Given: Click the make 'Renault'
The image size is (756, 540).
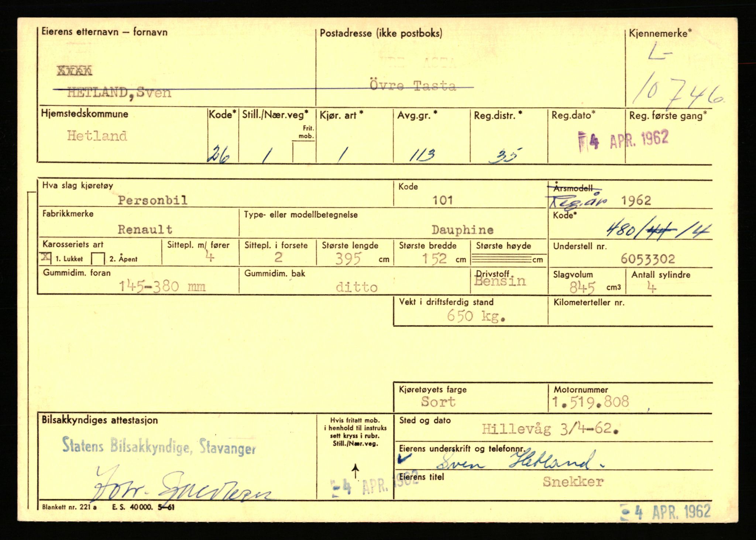Looking at the screenshot, I should (x=145, y=229).
